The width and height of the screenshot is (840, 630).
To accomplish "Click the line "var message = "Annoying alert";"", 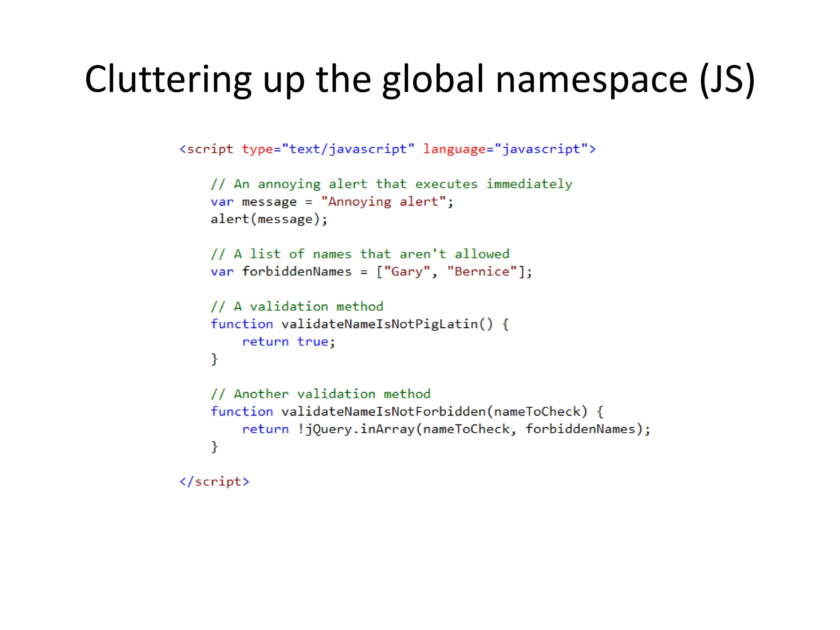I will (x=332, y=202).
